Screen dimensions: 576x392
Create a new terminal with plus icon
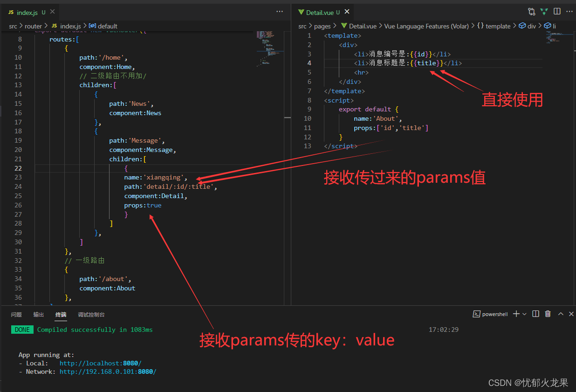(x=516, y=314)
